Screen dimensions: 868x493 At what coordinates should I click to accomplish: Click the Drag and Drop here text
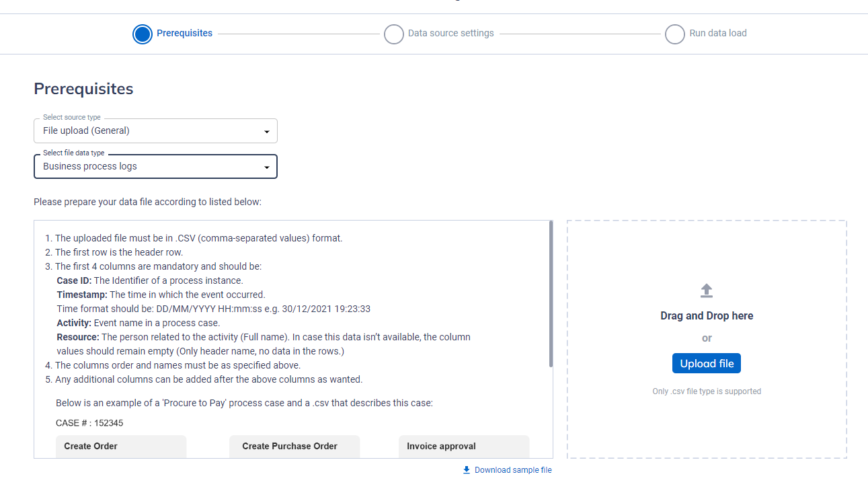(707, 315)
